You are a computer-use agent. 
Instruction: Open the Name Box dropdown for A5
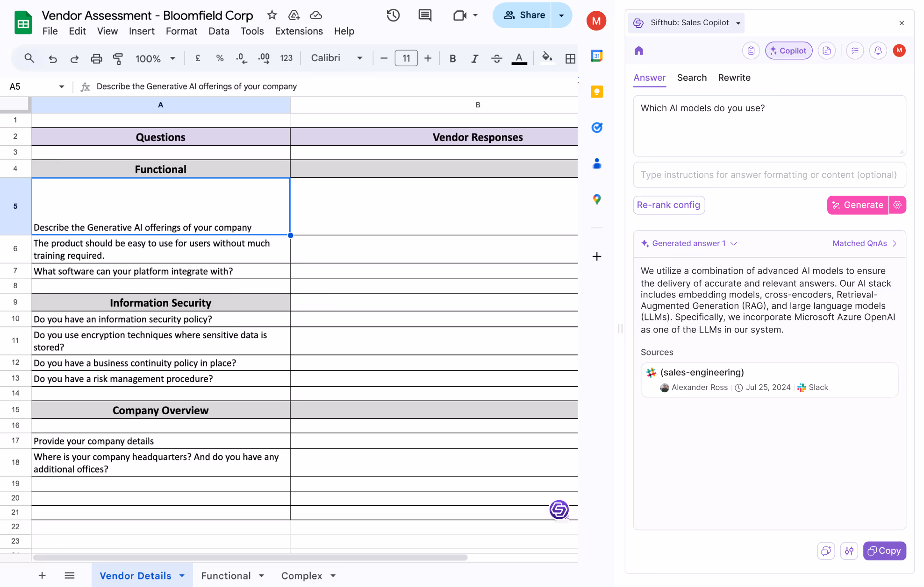(x=61, y=86)
